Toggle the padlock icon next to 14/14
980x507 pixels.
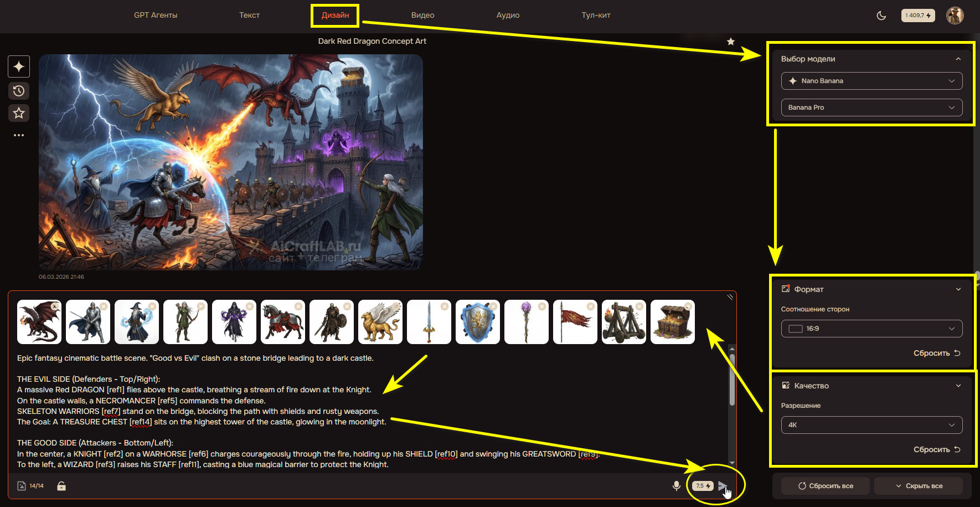61,486
